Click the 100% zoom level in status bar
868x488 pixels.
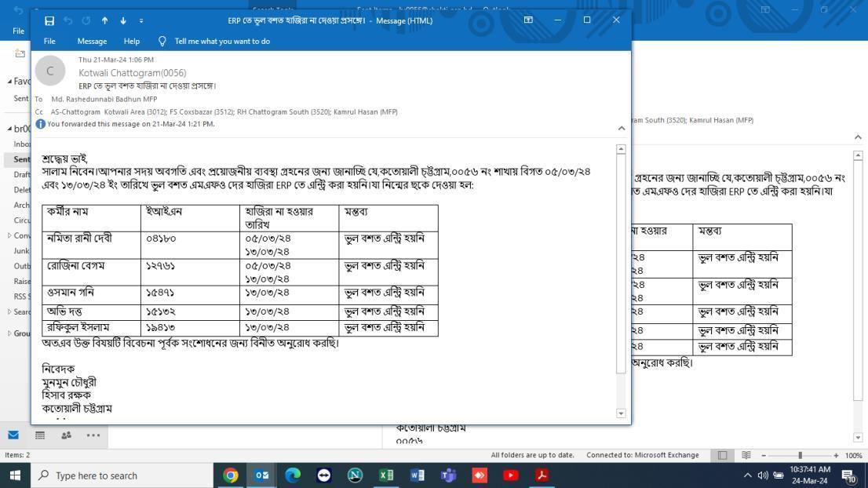point(854,455)
